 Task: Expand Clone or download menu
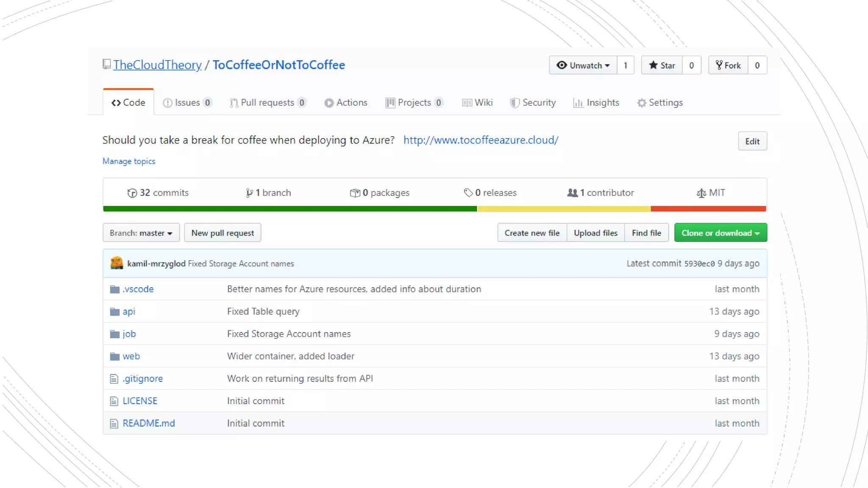tap(720, 233)
